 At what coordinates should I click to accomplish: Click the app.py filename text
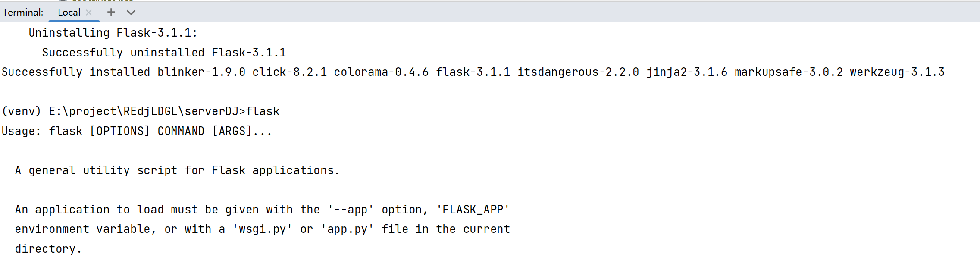pyautogui.click(x=348, y=229)
